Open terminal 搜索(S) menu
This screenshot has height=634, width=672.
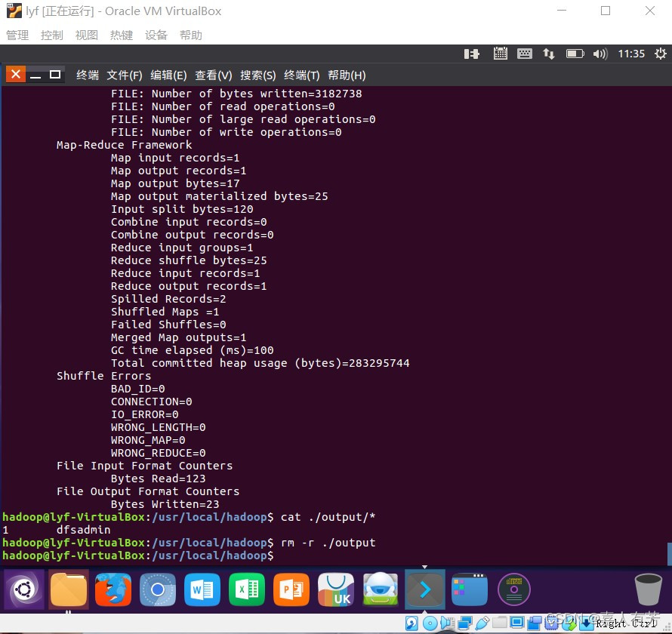(258, 75)
